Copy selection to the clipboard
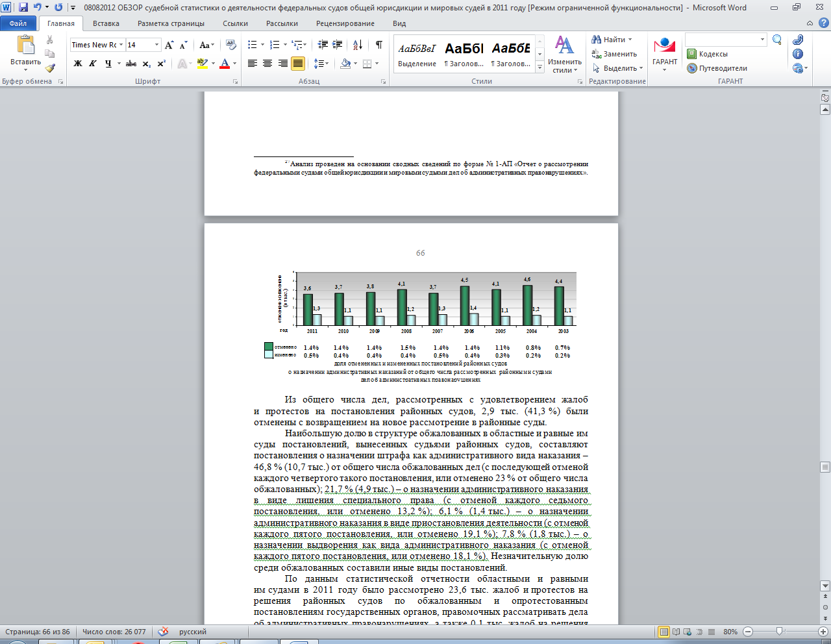831x644 pixels. (50, 54)
